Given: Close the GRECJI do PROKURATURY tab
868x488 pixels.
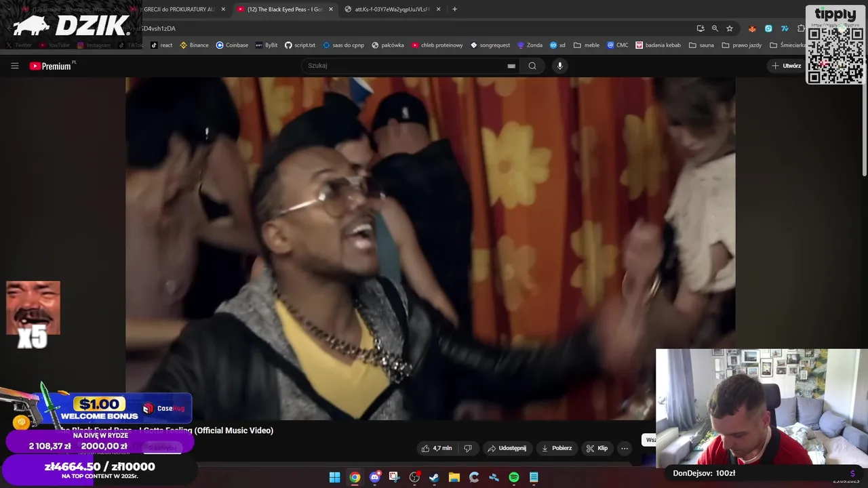Looking at the screenshot, I should [223, 9].
